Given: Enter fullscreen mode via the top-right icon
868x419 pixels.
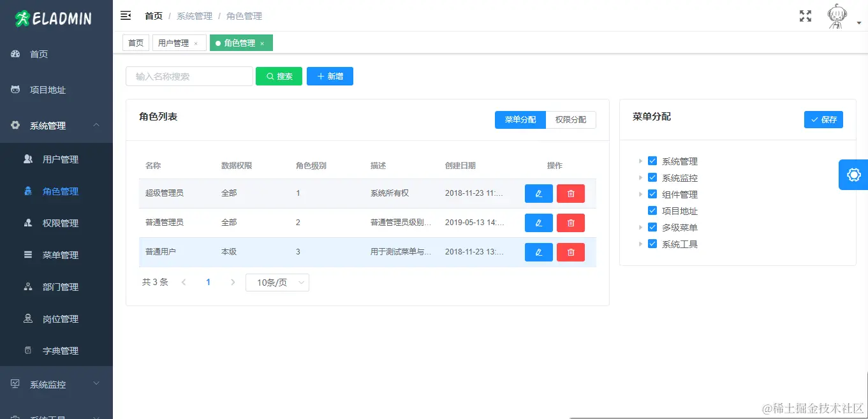Looking at the screenshot, I should pyautogui.click(x=805, y=16).
